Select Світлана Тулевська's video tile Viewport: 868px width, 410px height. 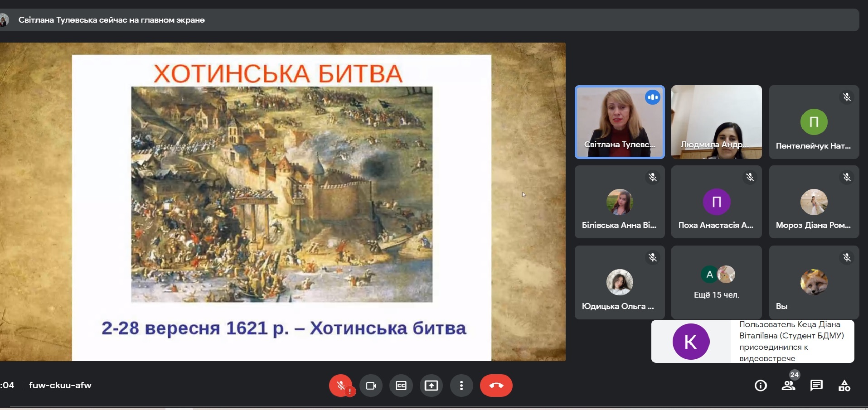coord(619,122)
